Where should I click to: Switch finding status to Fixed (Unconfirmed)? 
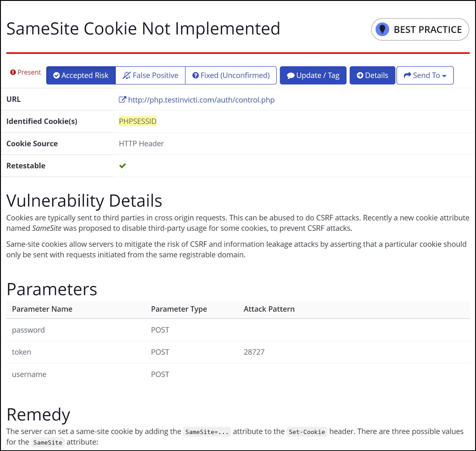point(231,75)
